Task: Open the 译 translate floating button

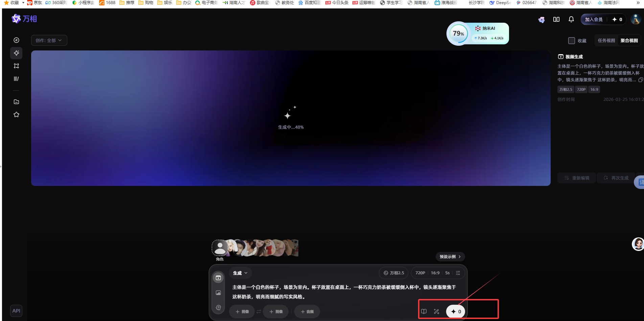Action: coord(640,182)
